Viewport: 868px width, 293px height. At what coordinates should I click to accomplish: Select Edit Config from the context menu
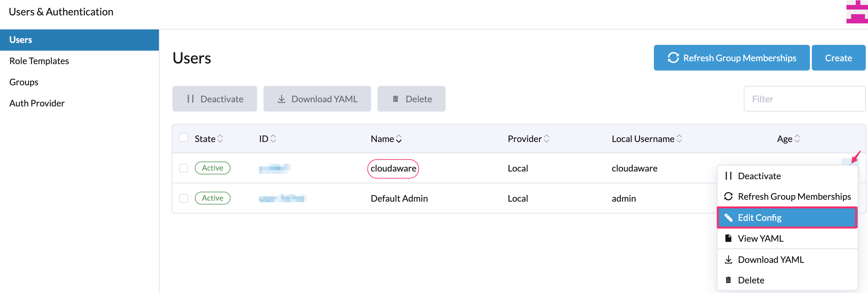759,217
